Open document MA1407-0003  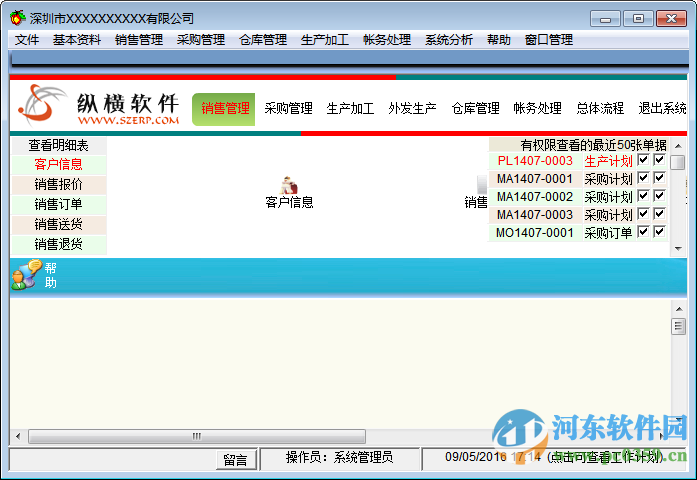coord(535,215)
